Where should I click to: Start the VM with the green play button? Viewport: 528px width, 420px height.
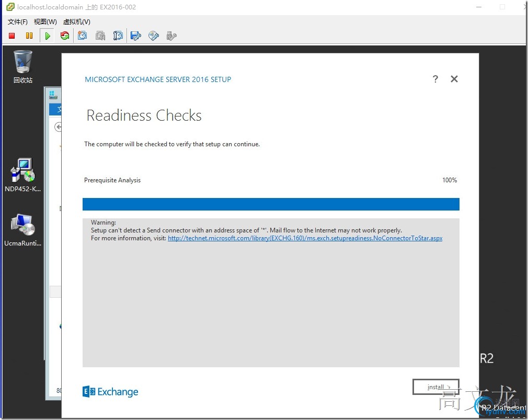48,36
